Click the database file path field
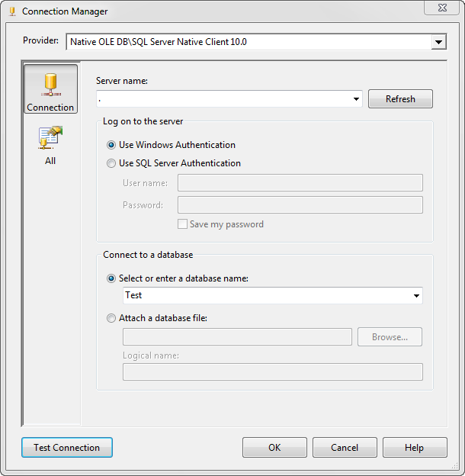Screen dimensions: 465x476 tap(237, 336)
